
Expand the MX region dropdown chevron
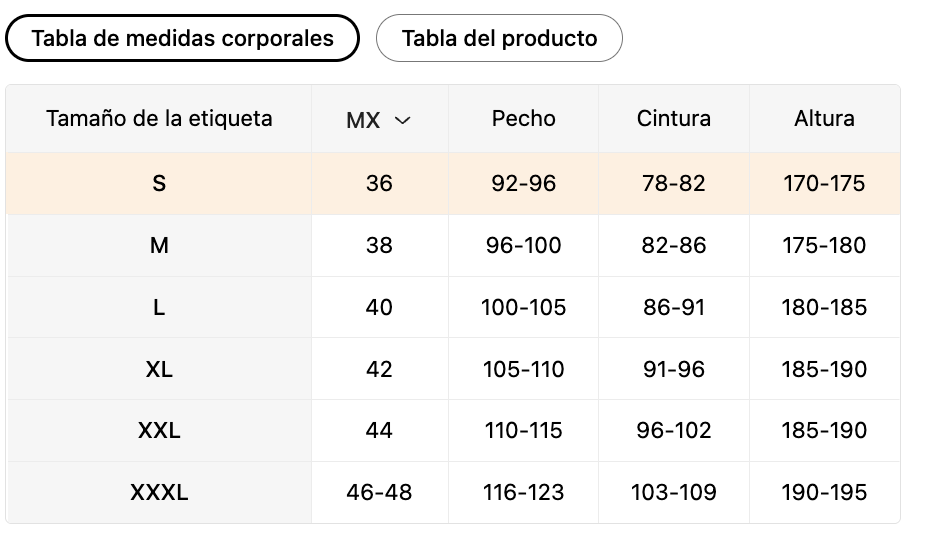point(402,121)
